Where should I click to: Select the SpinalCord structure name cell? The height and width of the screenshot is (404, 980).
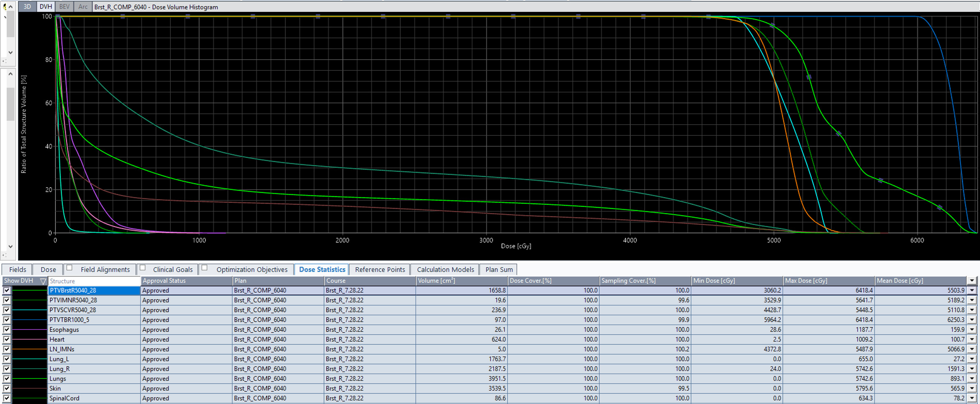coord(94,398)
